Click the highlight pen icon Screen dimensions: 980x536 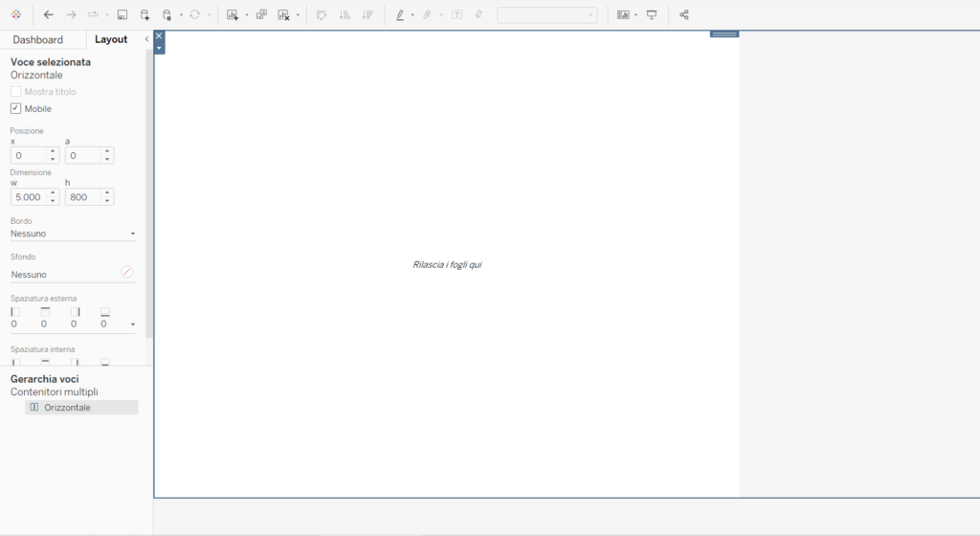click(400, 15)
